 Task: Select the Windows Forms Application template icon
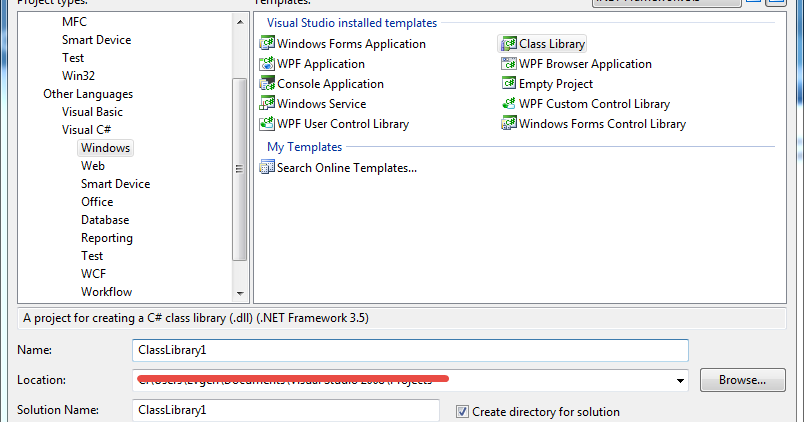pos(267,43)
